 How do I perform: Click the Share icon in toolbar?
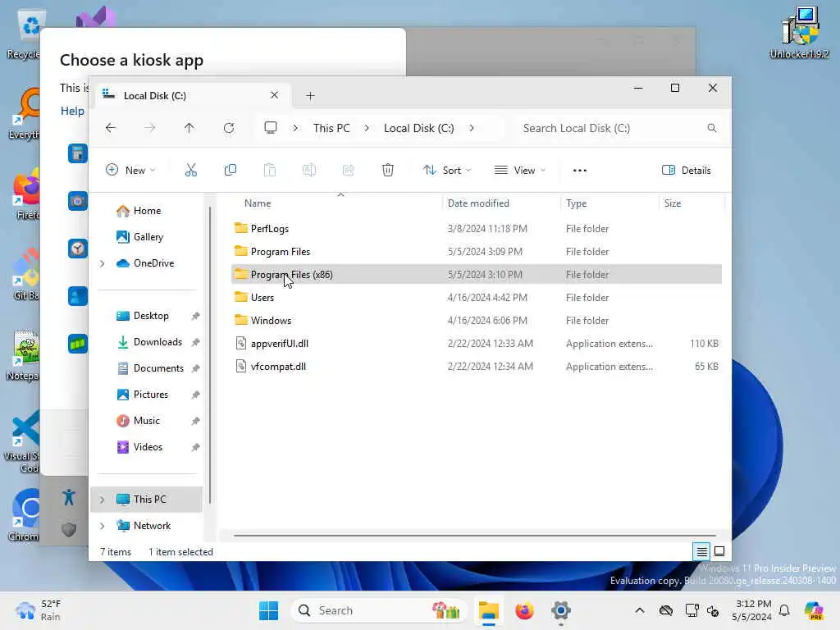coord(348,171)
